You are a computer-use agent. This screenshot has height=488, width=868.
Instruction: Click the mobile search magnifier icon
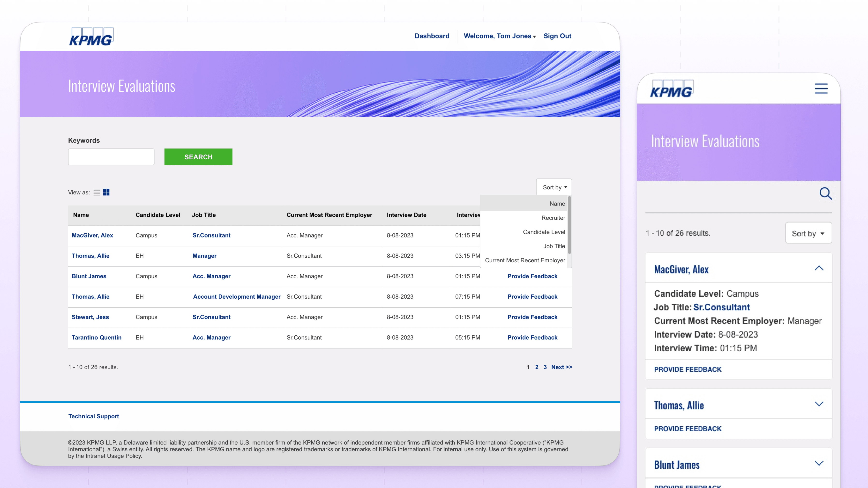click(825, 193)
